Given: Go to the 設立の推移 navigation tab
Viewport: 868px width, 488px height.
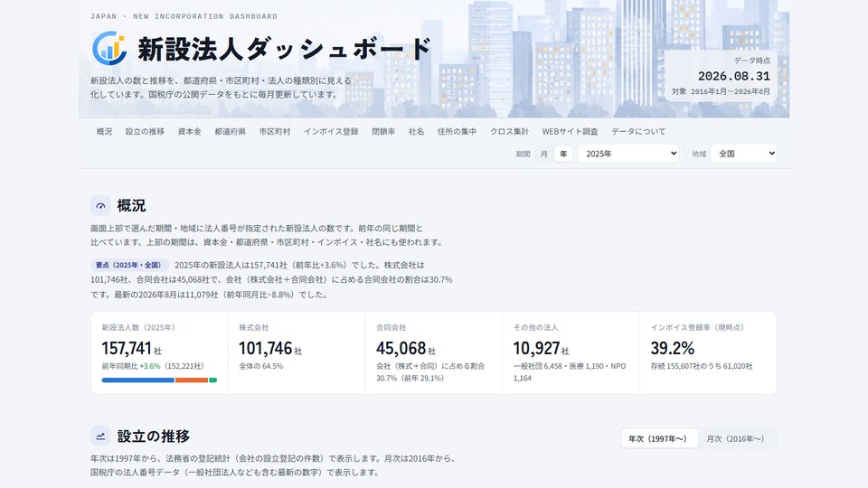Looking at the screenshot, I should (145, 132).
